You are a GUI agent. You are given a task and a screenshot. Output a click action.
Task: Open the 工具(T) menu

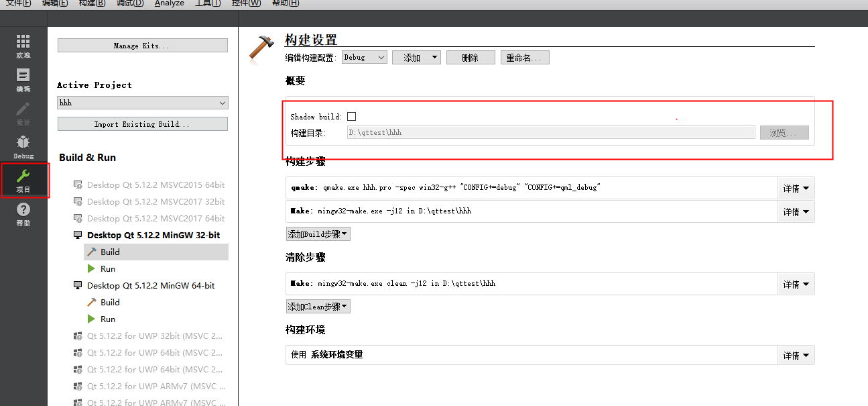[208, 3]
